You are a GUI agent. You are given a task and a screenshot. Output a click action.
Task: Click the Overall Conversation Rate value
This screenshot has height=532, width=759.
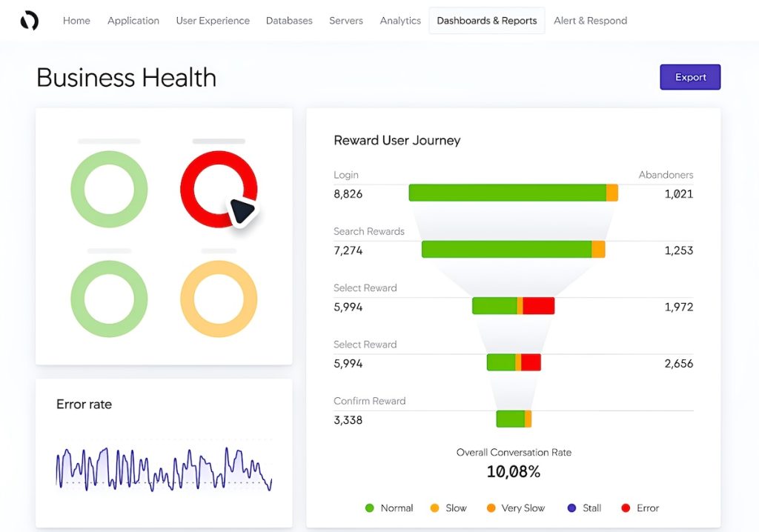point(514,471)
